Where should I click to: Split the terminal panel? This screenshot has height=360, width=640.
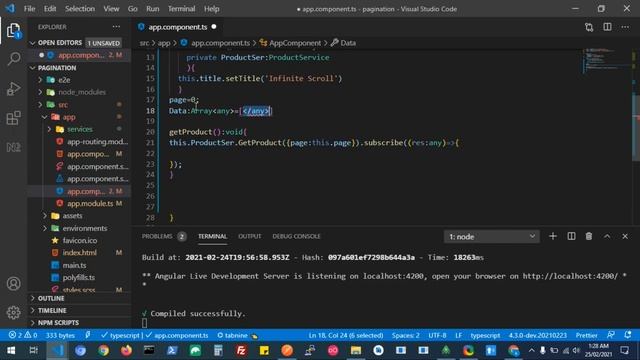571,236
